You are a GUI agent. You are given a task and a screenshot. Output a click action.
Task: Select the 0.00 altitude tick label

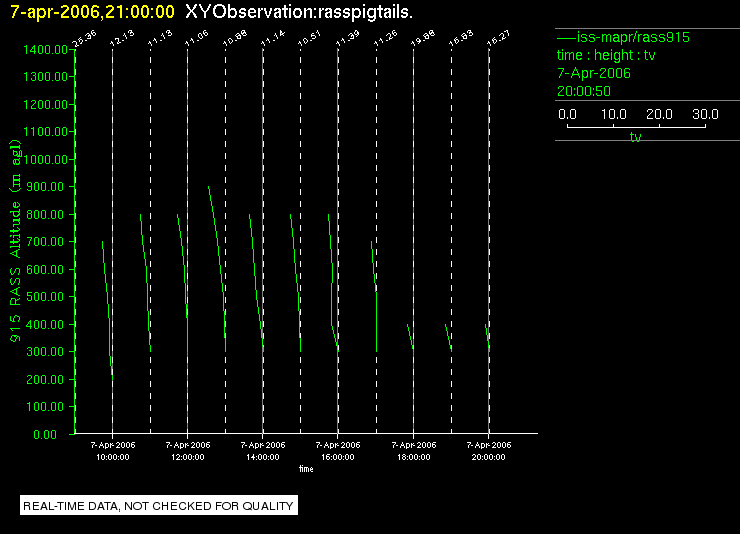(x=45, y=434)
